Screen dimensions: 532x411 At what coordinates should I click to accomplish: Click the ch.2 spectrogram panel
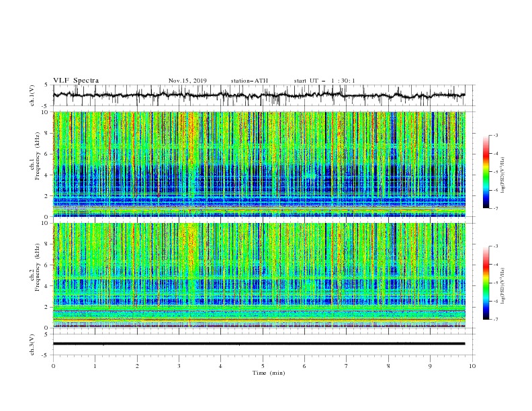click(259, 275)
